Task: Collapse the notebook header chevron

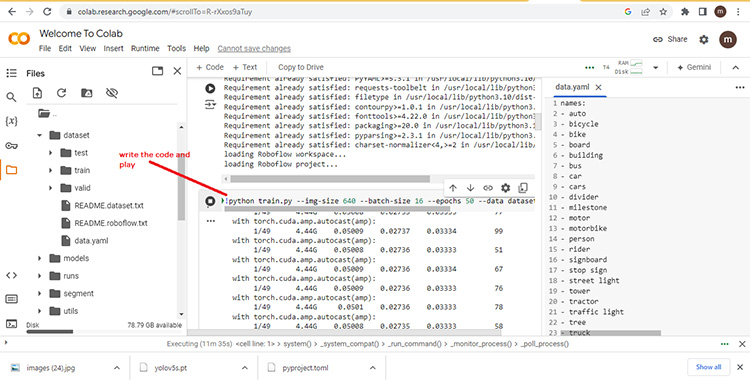Action: tap(736, 67)
